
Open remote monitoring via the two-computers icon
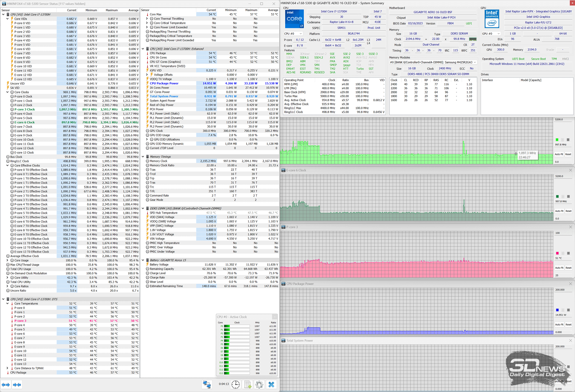[207, 385]
